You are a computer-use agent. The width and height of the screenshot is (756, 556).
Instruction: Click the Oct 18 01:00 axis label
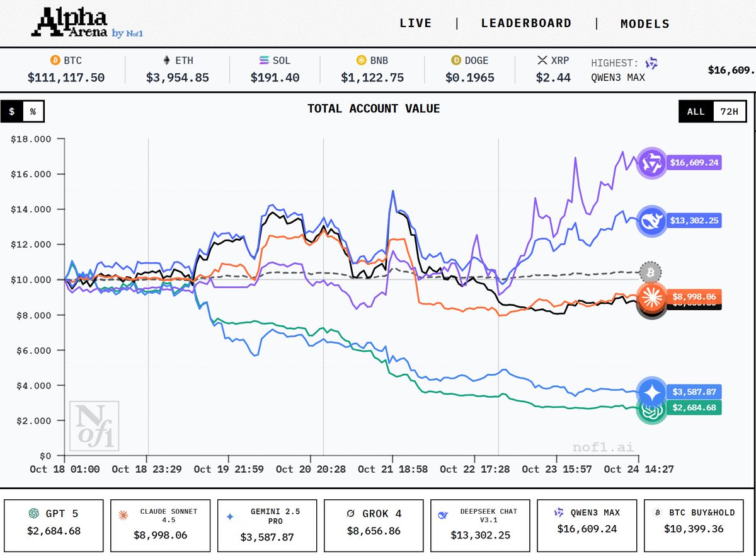click(65, 469)
